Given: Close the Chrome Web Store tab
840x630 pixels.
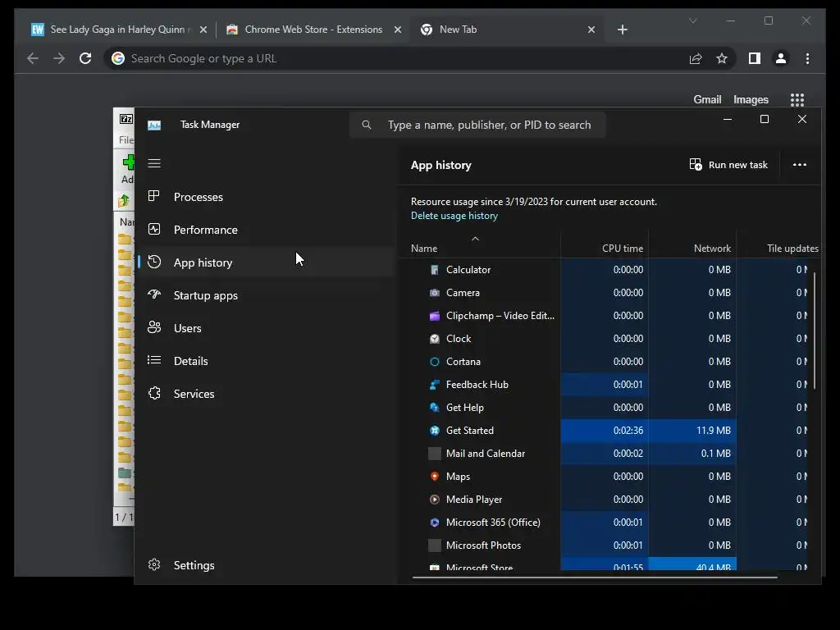Looking at the screenshot, I should coord(398,30).
